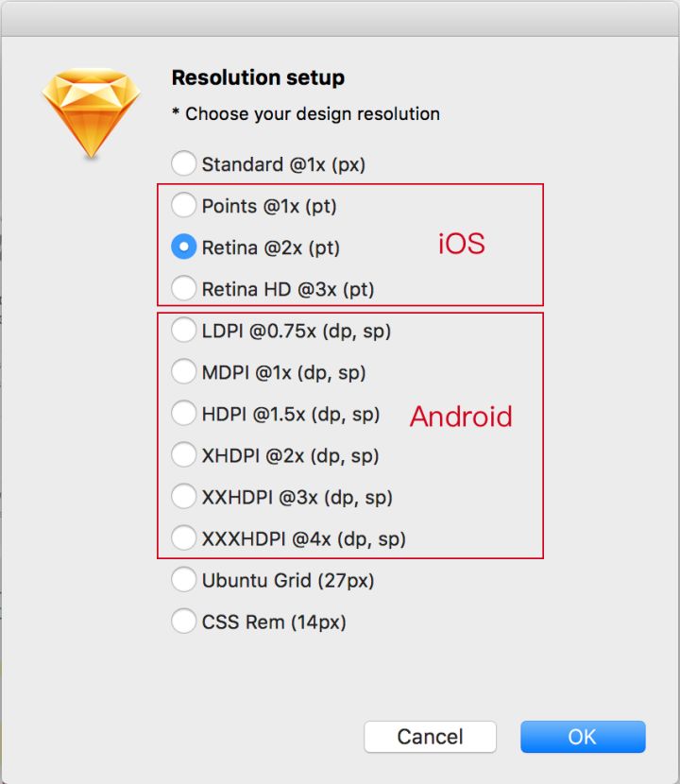Pick Retina HD @3x (pt) option
Image resolution: width=680 pixels, height=784 pixels.
click(x=184, y=289)
